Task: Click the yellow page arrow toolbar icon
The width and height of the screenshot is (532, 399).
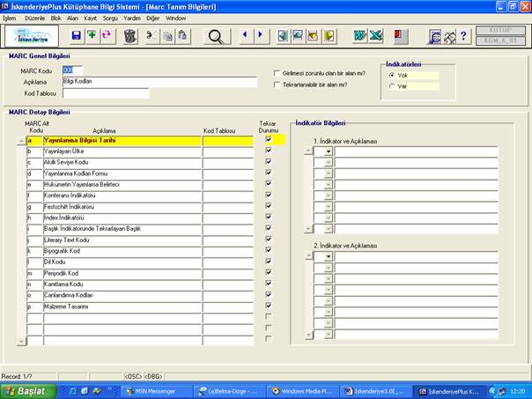Action: (329, 35)
